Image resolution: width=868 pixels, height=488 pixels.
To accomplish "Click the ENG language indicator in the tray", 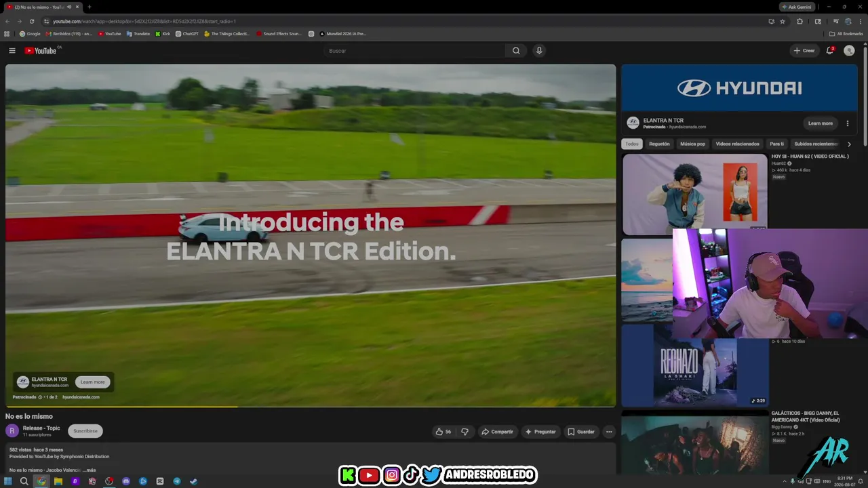I will pos(827,481).
